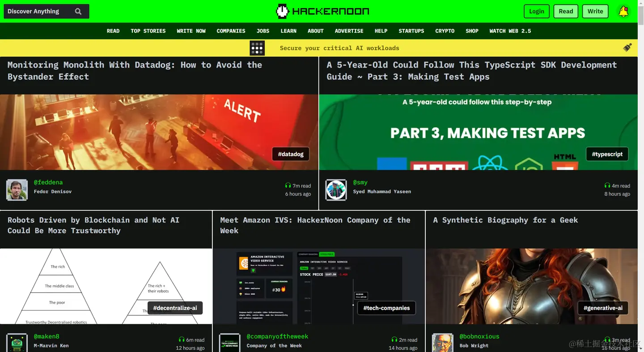The image size is (644, 352).
Task: Click Bob Wright's avatar
Action: coord(443,343)
